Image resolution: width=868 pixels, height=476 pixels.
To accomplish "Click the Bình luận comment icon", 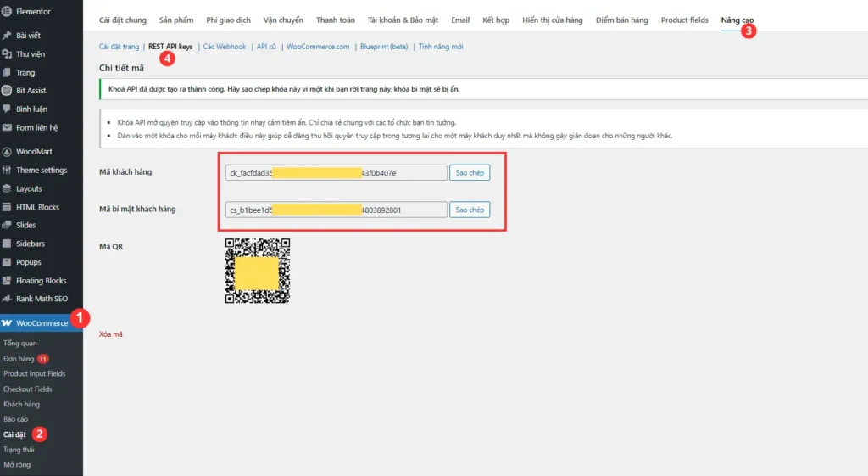I will (x=7, y=109).
